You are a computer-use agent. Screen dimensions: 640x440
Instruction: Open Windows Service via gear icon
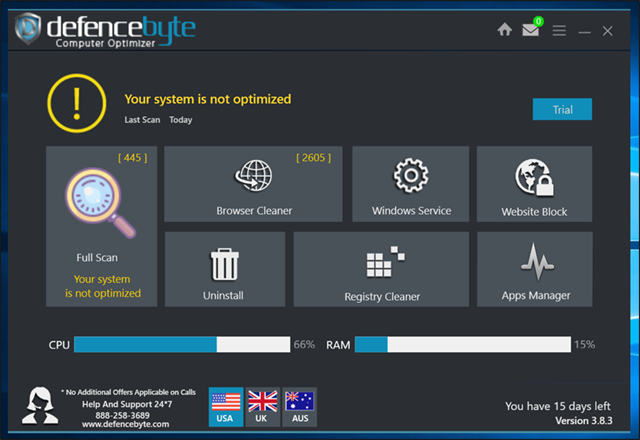(411, 176)
